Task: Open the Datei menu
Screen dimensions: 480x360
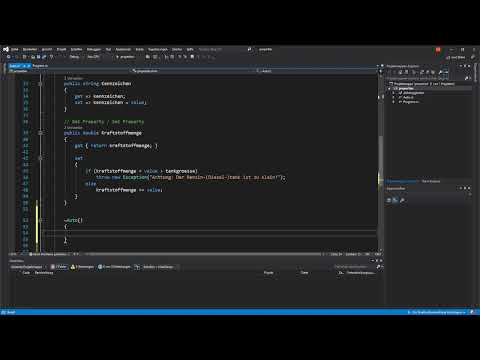Action: pyautogui.click(x=15, y=49)
